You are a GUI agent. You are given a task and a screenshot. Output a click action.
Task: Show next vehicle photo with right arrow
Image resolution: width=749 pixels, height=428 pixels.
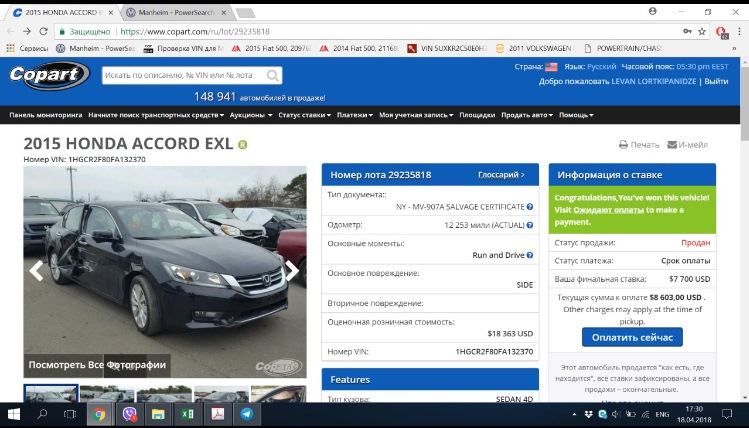point(292,270)
